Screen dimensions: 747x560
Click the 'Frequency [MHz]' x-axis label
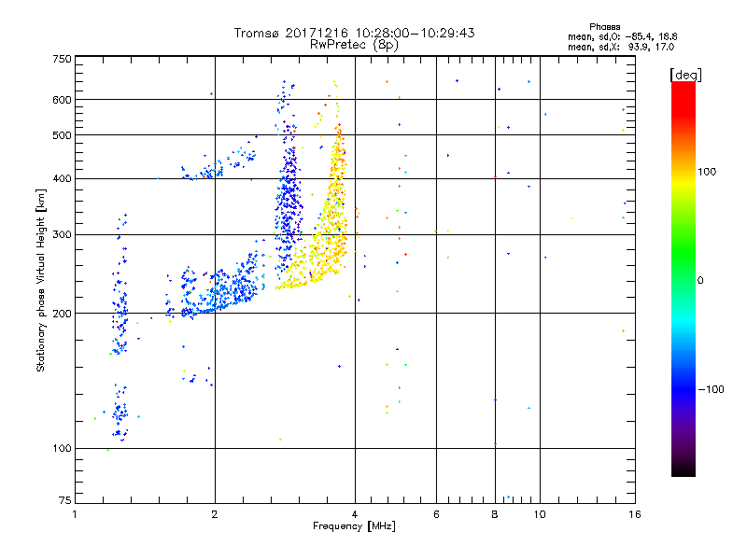(354, 526)
